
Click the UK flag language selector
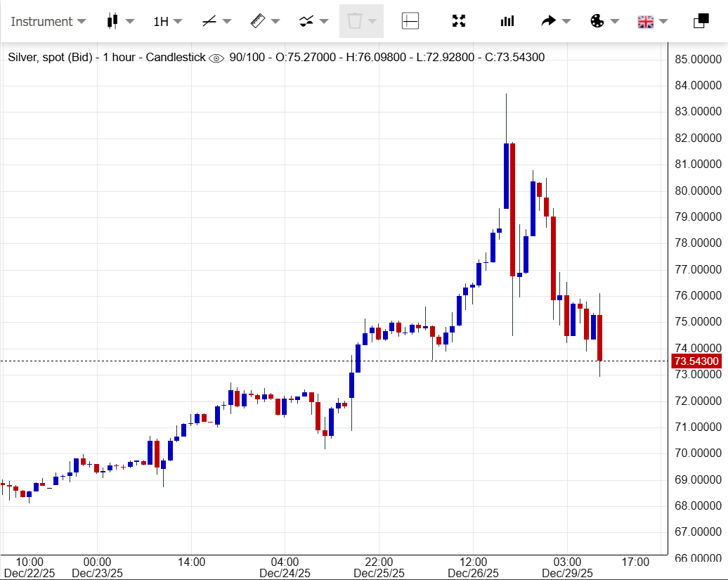645,22
